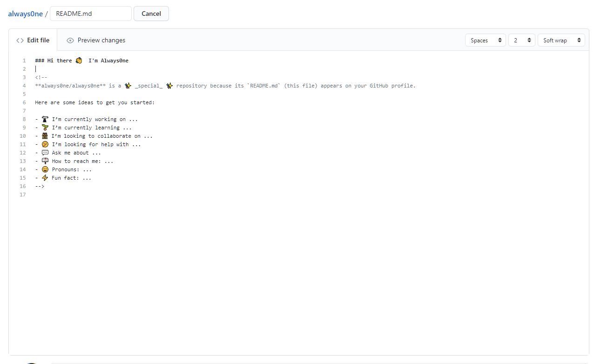This screenshot has width=601, height=364.
Task: Click line number 17 in the gutter
Action: coord(23,195)
